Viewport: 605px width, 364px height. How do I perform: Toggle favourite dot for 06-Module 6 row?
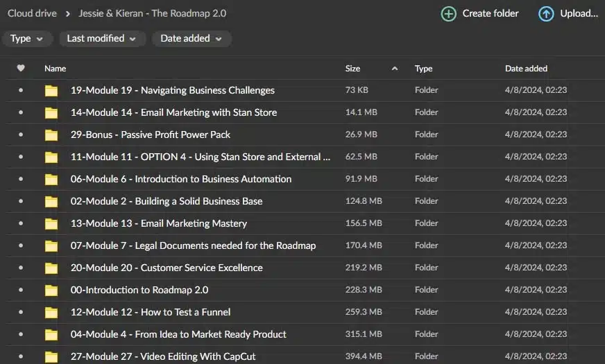click(21, 179)
